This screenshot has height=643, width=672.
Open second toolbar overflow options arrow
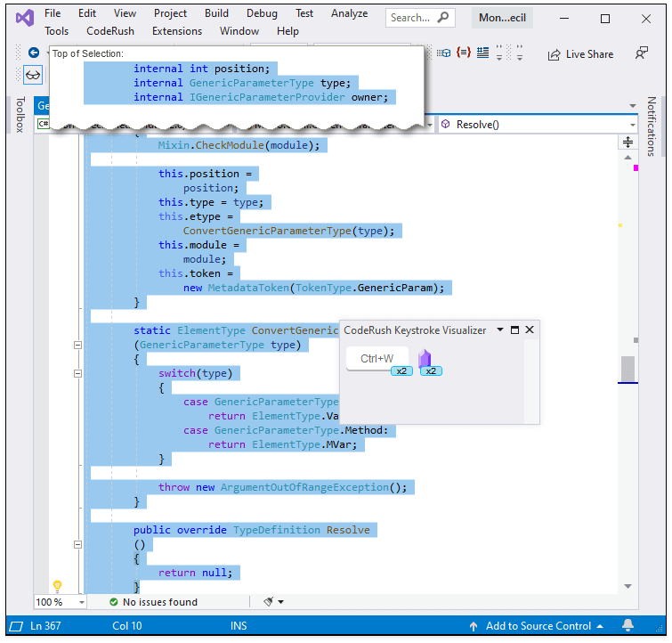(x=520, y=53)
